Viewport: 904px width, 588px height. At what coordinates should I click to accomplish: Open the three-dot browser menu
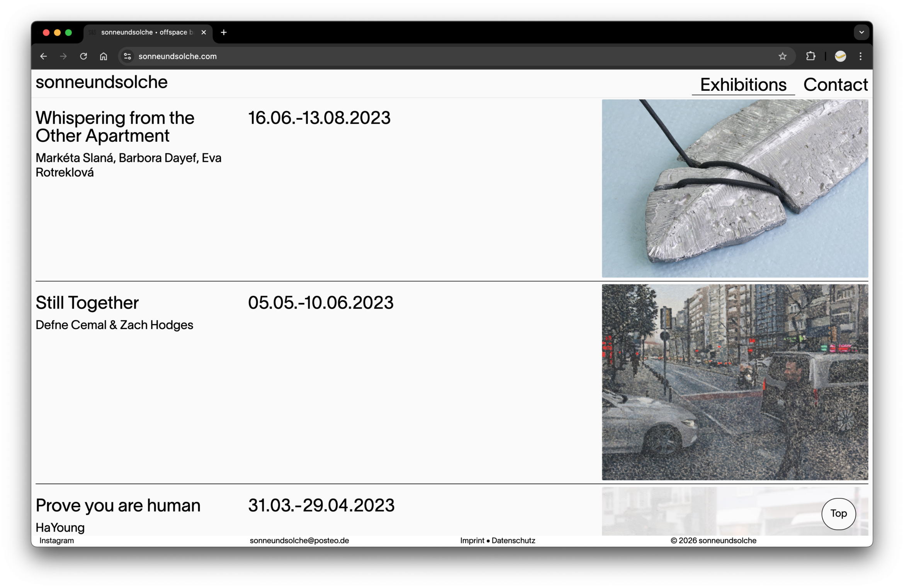tap(861, 56)
